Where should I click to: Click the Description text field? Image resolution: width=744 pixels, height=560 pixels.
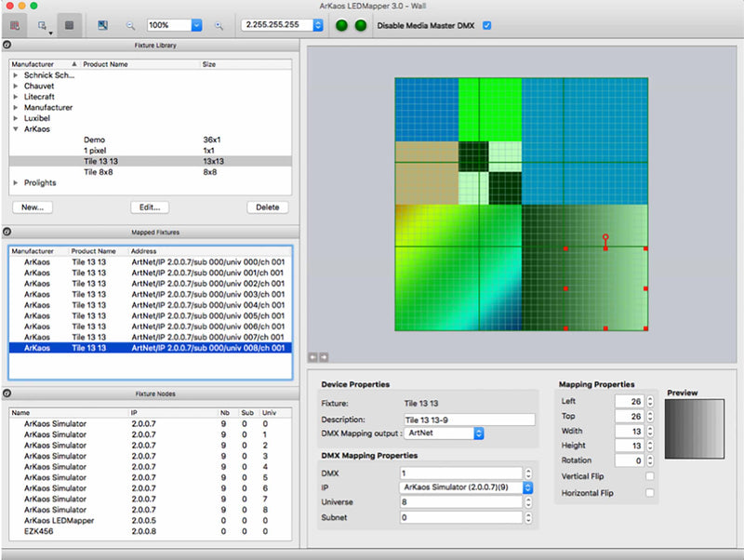pos(469,420)
